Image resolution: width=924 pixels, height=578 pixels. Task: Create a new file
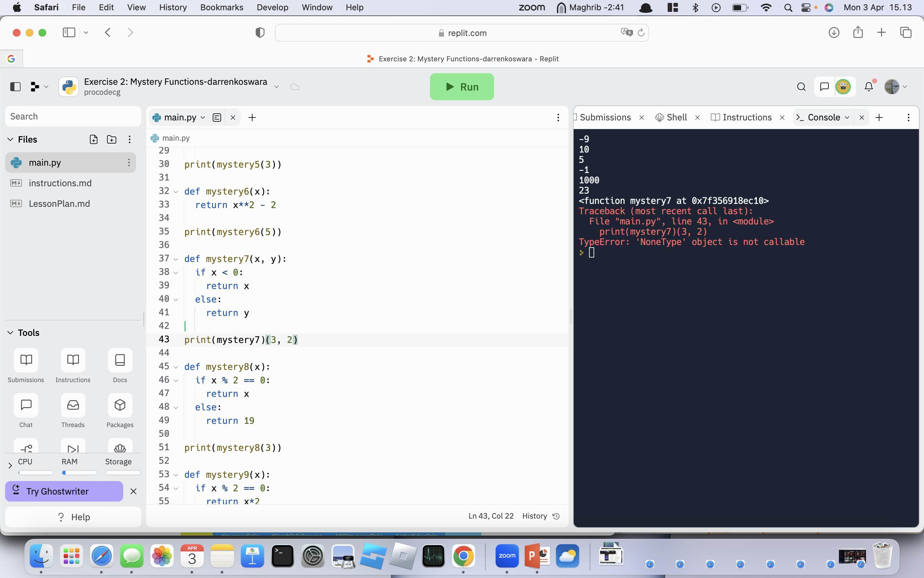pyautogui.click(x=94, y=140)
